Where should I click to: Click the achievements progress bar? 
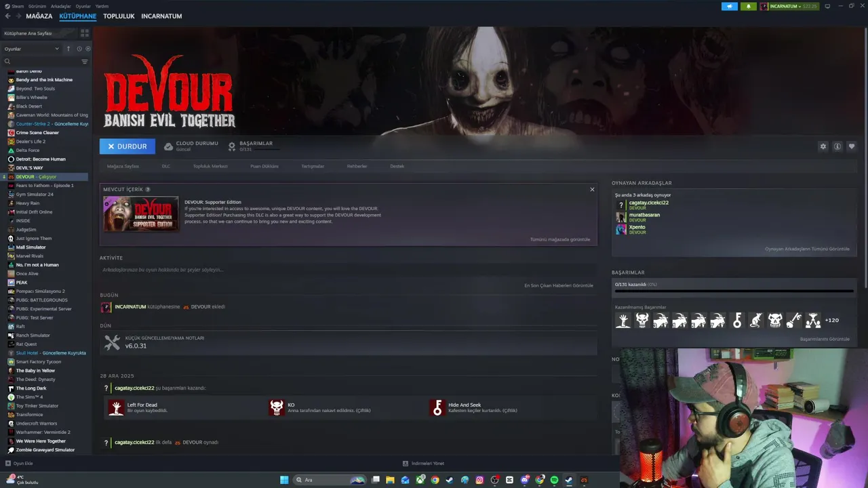tap(734, 291)
